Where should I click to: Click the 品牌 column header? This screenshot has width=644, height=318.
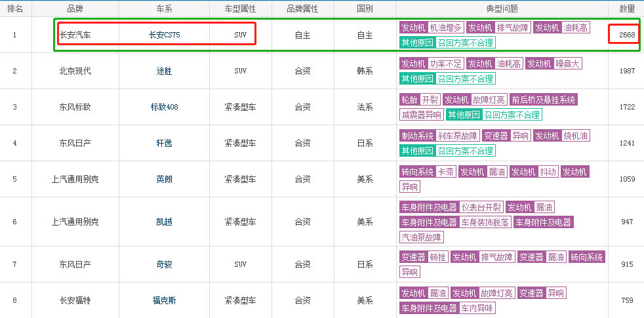click(x=75, y=9)
